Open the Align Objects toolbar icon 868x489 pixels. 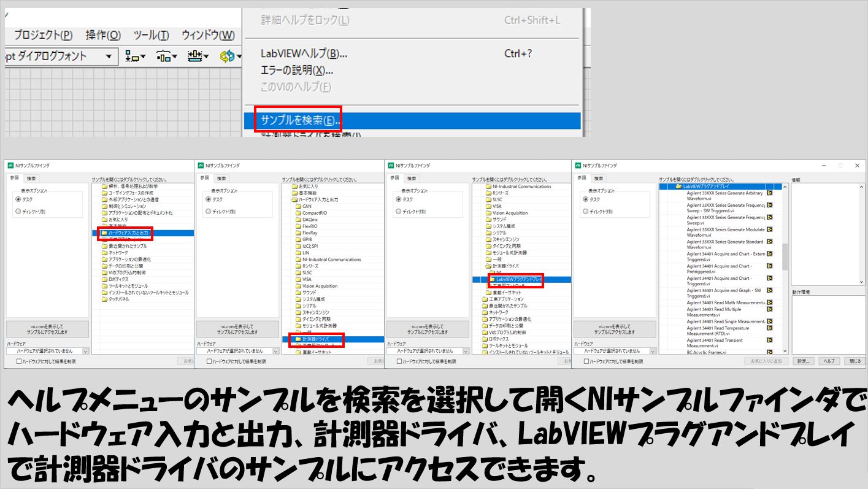(x=136, y=56)
